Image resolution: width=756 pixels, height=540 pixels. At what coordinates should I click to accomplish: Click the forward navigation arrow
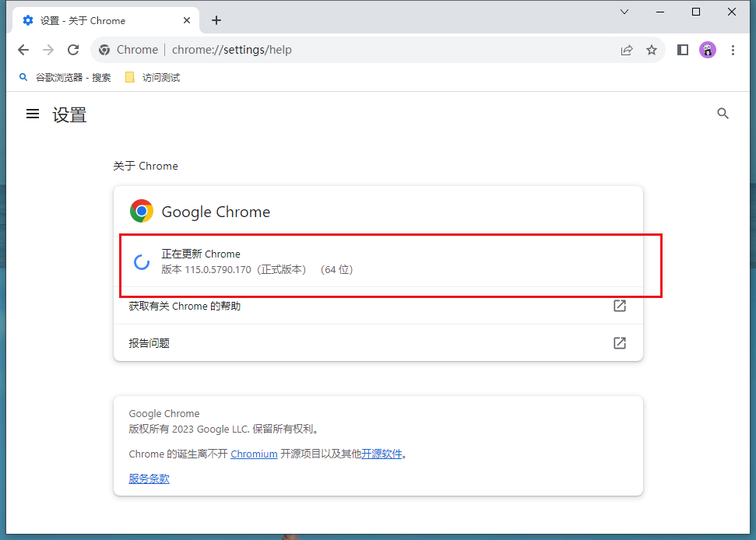click(48, 50)
